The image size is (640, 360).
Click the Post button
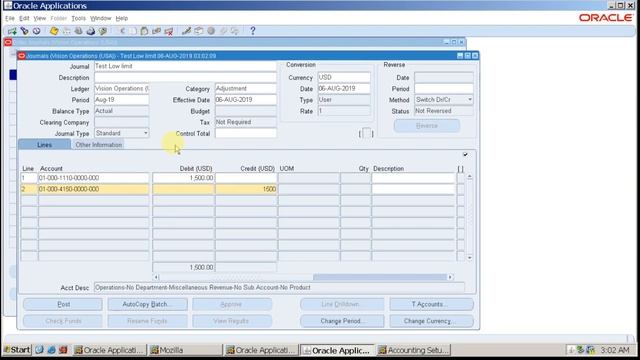tap(63, 304)
